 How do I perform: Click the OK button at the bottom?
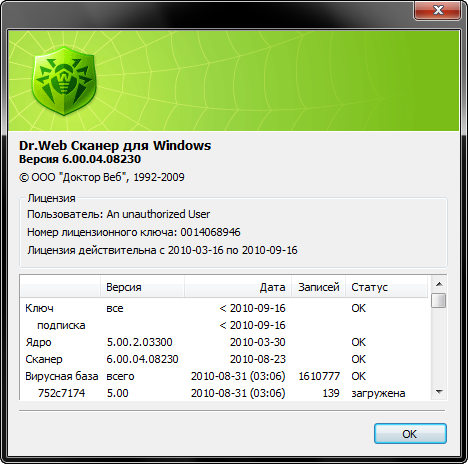click(410, 434)
